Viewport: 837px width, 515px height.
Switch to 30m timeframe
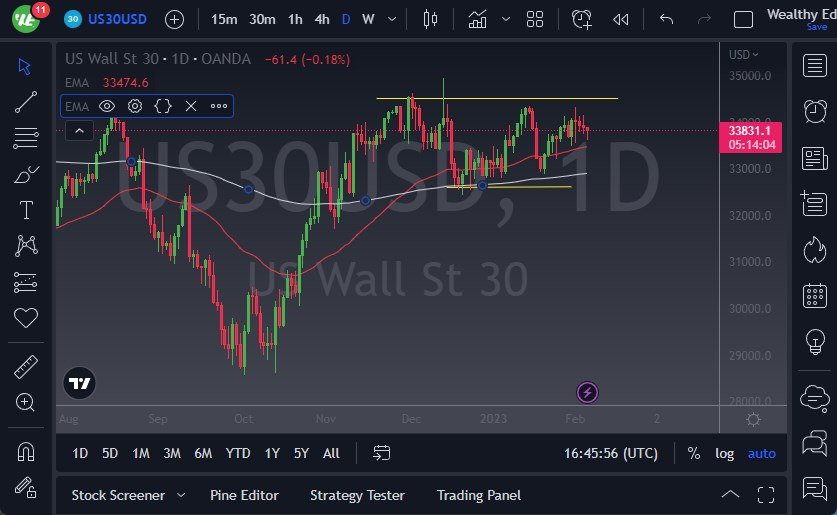click(x=263, y=20)
